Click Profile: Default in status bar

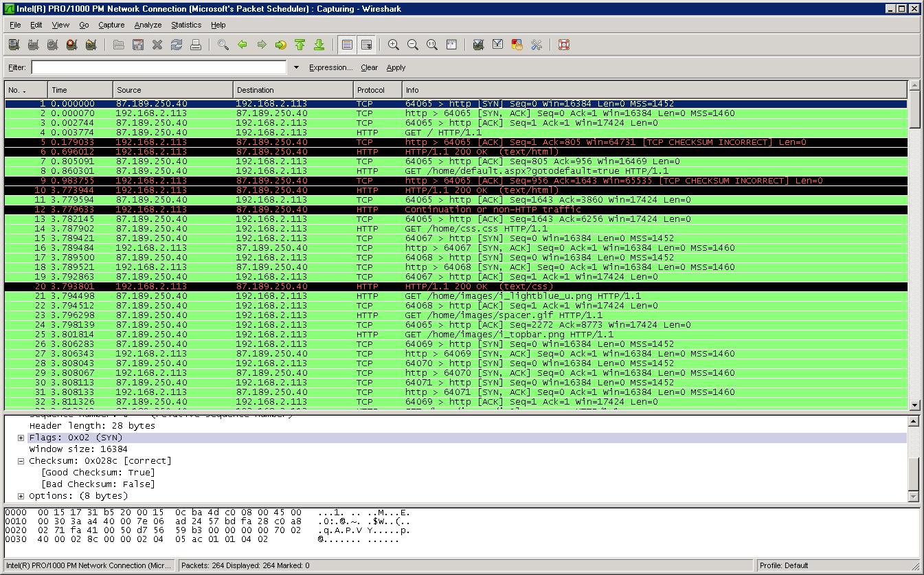click(784, 565)
